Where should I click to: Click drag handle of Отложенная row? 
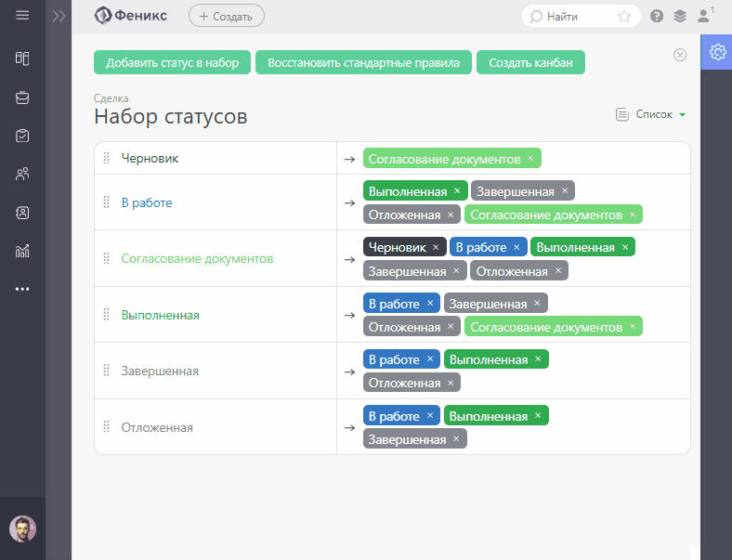107,427
